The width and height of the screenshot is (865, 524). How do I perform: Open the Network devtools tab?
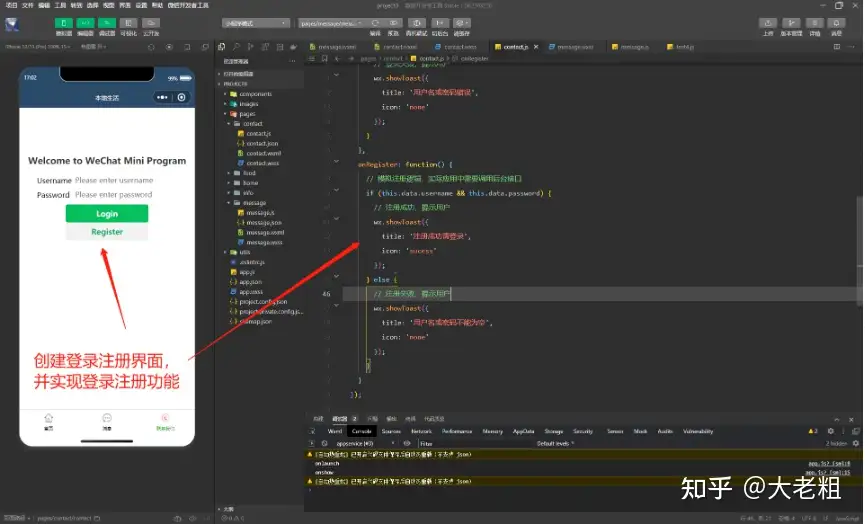[421, 431]
